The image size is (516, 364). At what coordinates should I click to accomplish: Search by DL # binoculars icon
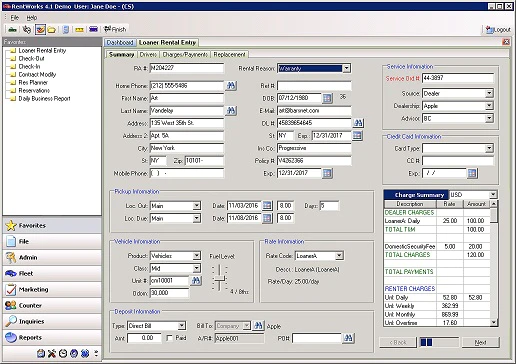358,123
